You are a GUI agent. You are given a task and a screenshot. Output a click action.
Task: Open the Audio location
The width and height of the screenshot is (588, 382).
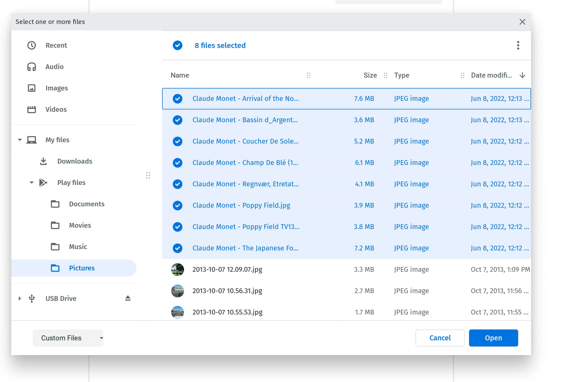click(54, 67)
